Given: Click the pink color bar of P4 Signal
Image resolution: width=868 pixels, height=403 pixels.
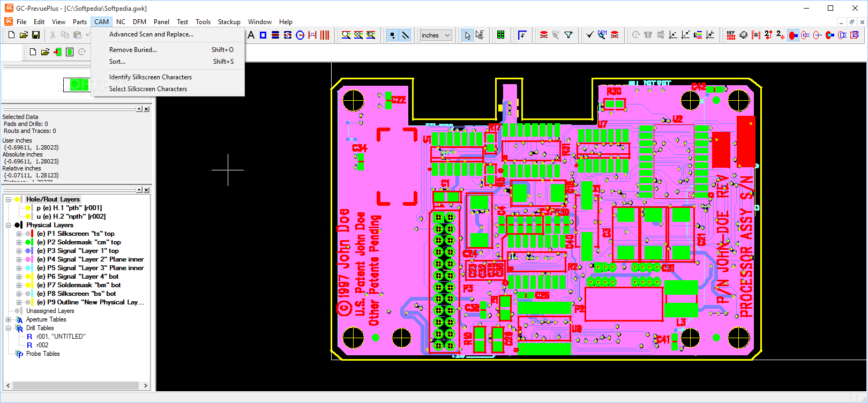Looking at the screenshot, I should (33, 259).
